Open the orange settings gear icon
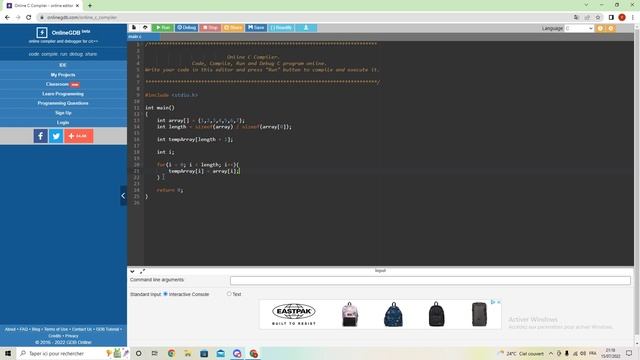 coord(611,28)
